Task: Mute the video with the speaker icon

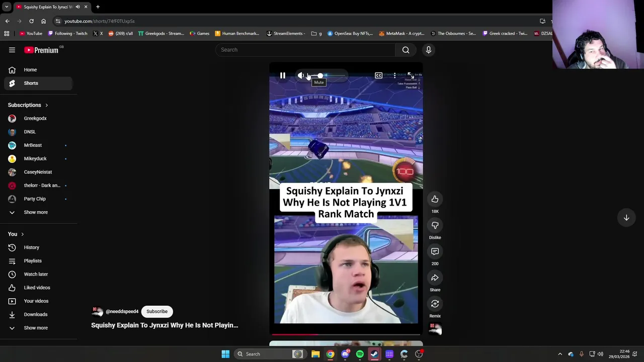Action: coord(301,75)
